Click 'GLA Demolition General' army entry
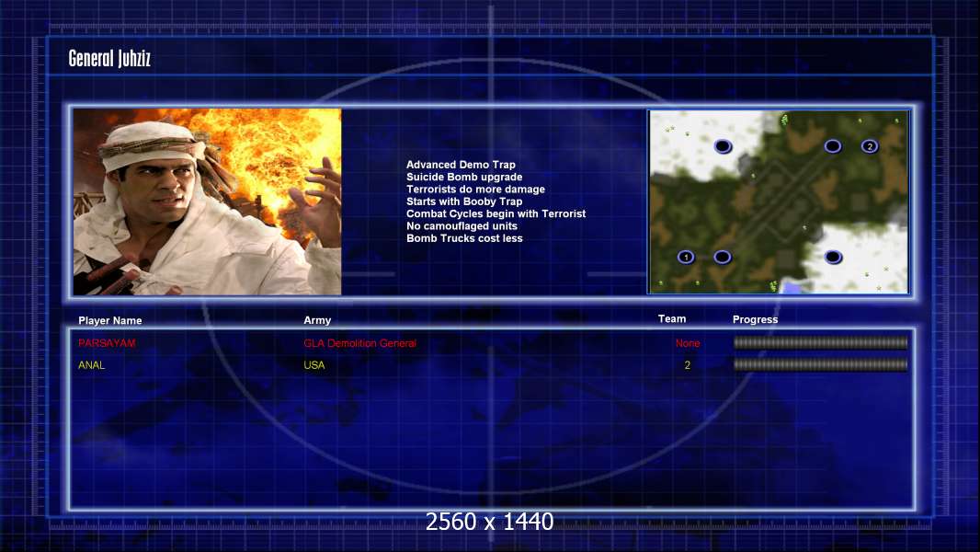 click(360, 343)
